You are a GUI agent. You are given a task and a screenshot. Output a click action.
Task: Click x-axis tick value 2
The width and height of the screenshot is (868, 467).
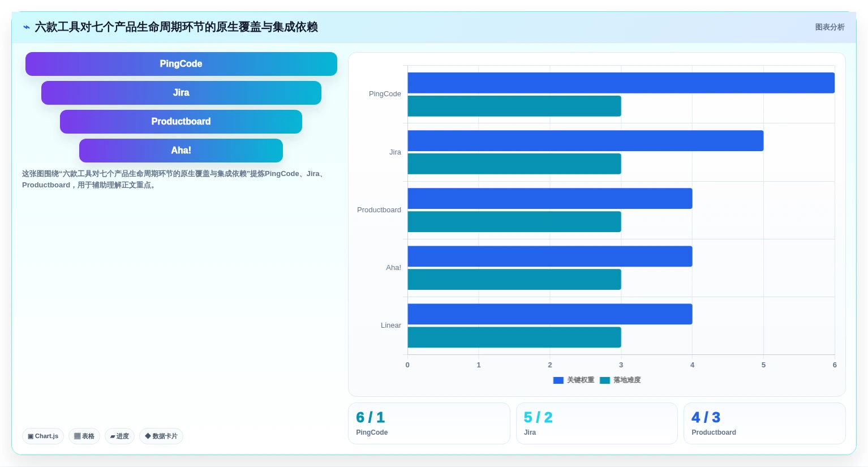click(x=550, y=365)
